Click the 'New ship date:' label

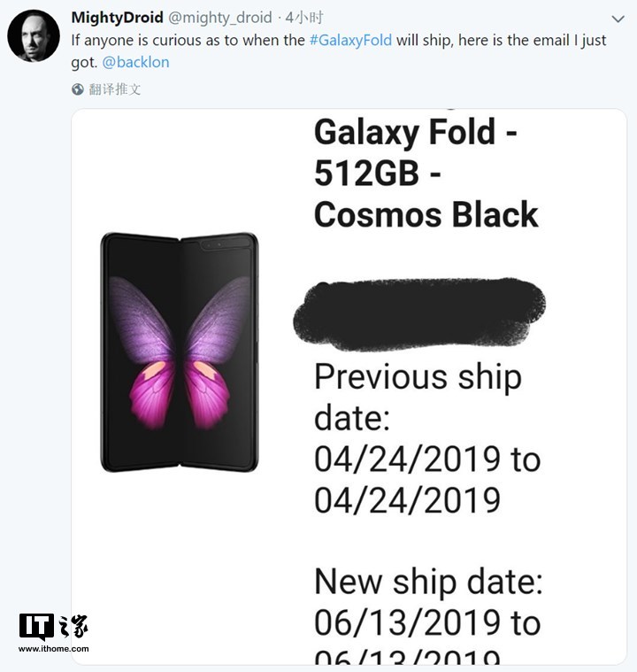pyautogui.click(x=428, y=582)
